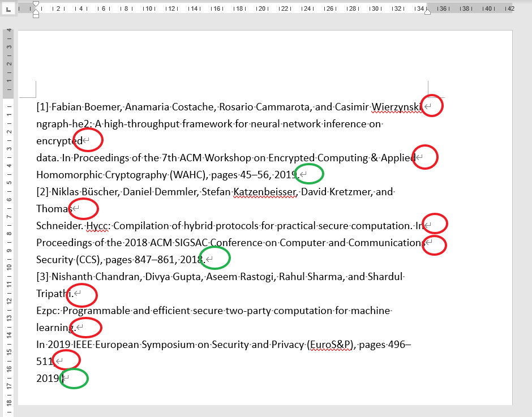
Task: Click the word "learning."
Action: click(x=56, y=328)
